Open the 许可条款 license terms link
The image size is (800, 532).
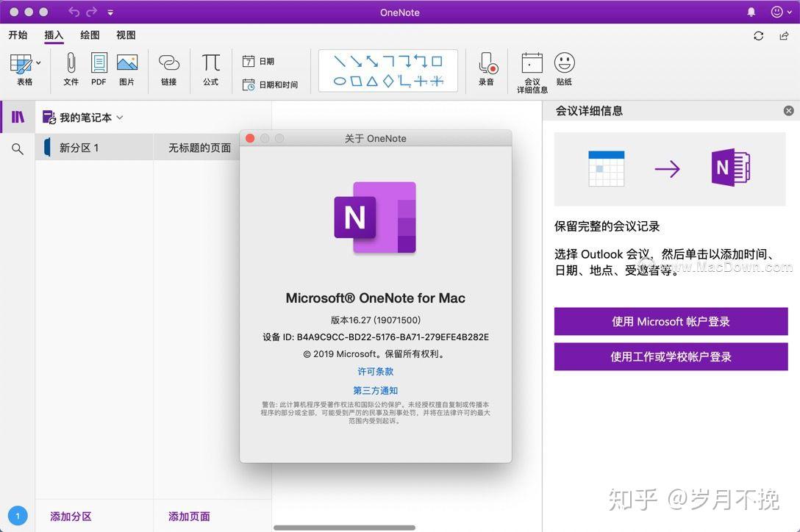pyautogui.click(x=375, y=372)
